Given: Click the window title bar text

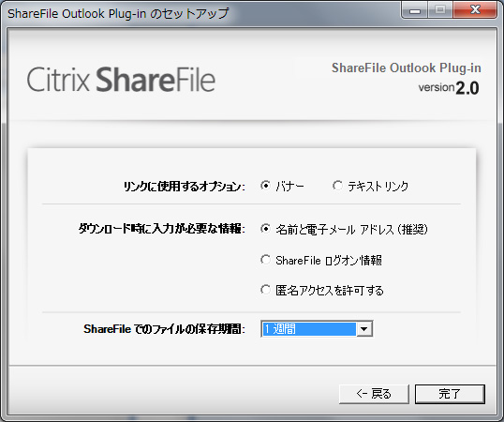Looking at the screenshot, I should tap(118, 13).
